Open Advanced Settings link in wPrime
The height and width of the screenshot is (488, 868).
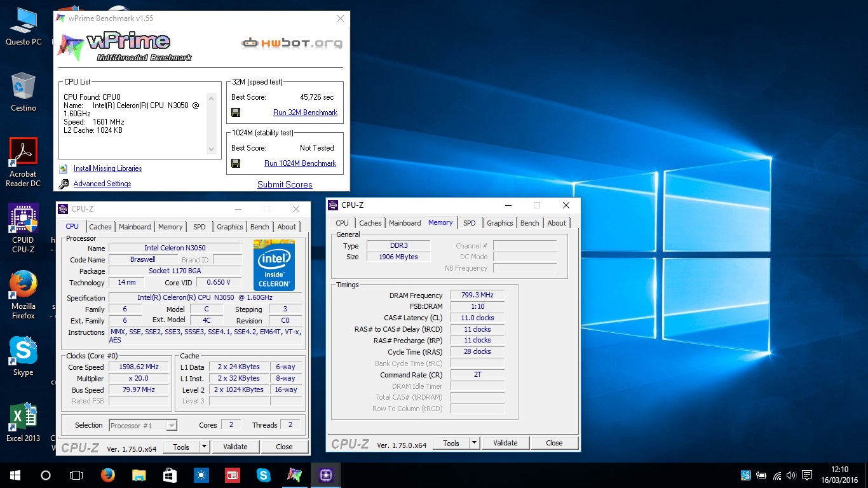coord(102,184)
